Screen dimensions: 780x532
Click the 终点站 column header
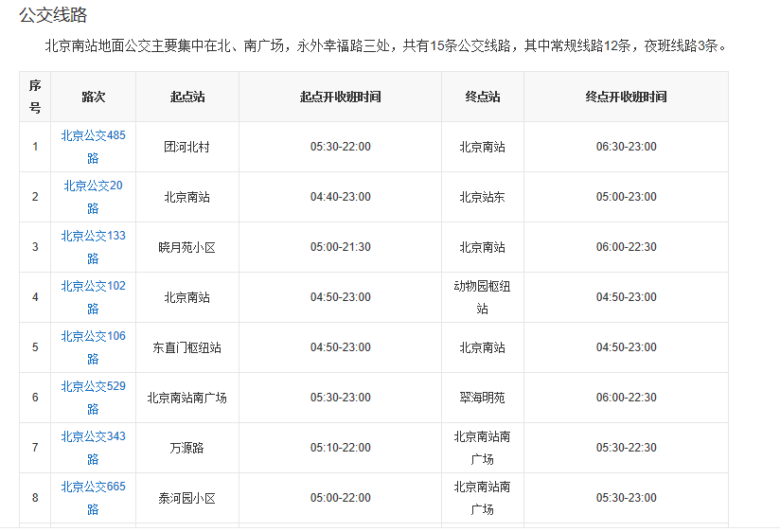coord(483,97)
